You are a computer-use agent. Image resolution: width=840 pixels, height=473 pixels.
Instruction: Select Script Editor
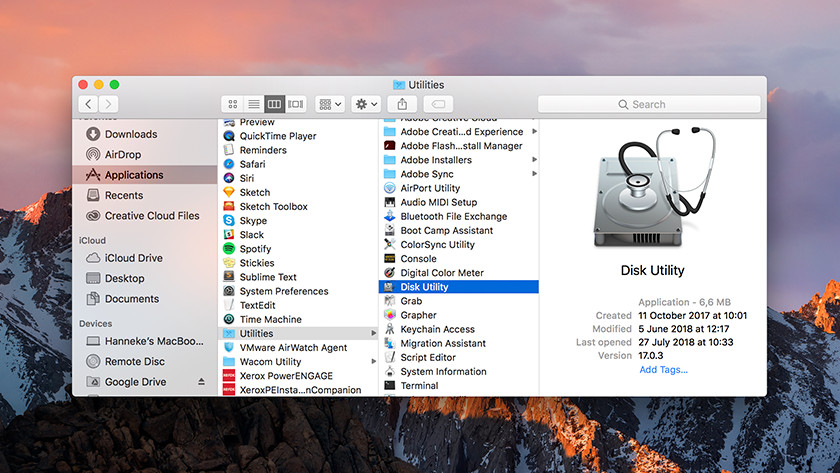(459, 357)
